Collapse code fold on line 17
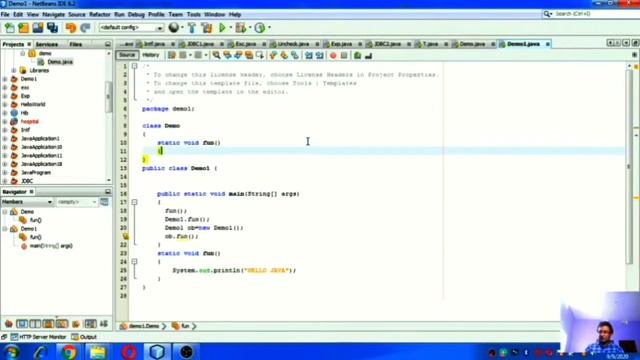Screen dimensions: 640x360 click(134, 202)
